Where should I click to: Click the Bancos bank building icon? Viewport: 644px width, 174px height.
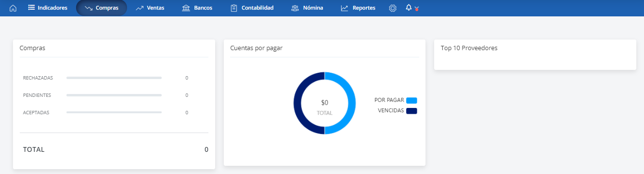[186, 8]
